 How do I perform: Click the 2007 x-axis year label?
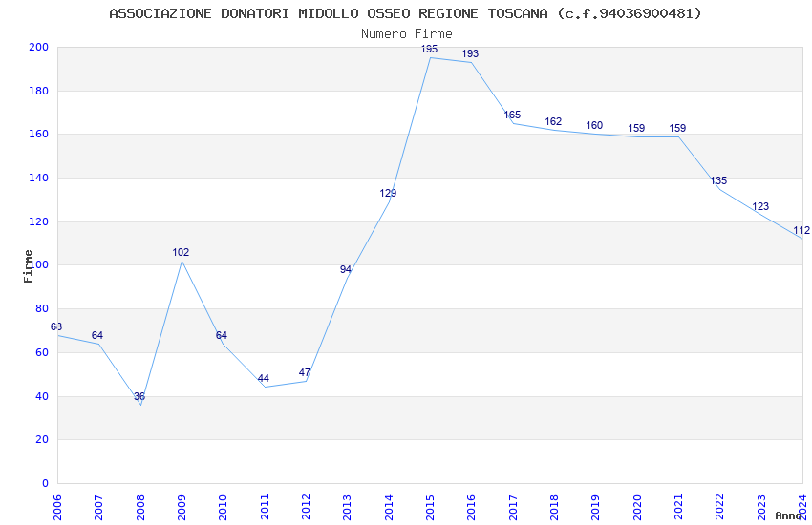pos(98,508)
